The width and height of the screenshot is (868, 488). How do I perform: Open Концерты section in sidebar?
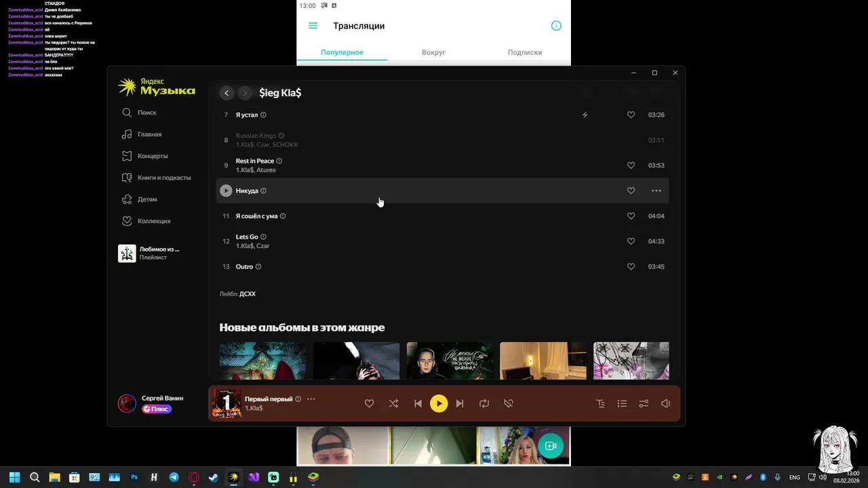point(144,156)
